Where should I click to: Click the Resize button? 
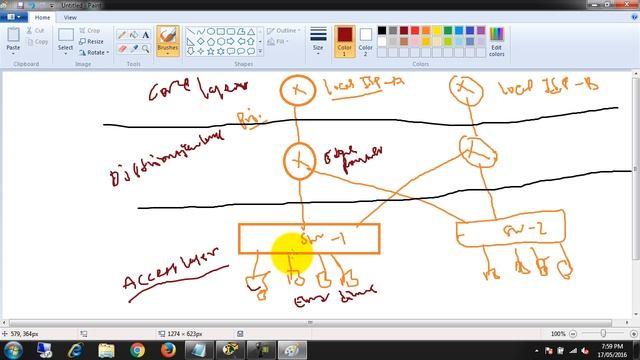[91, 42]
